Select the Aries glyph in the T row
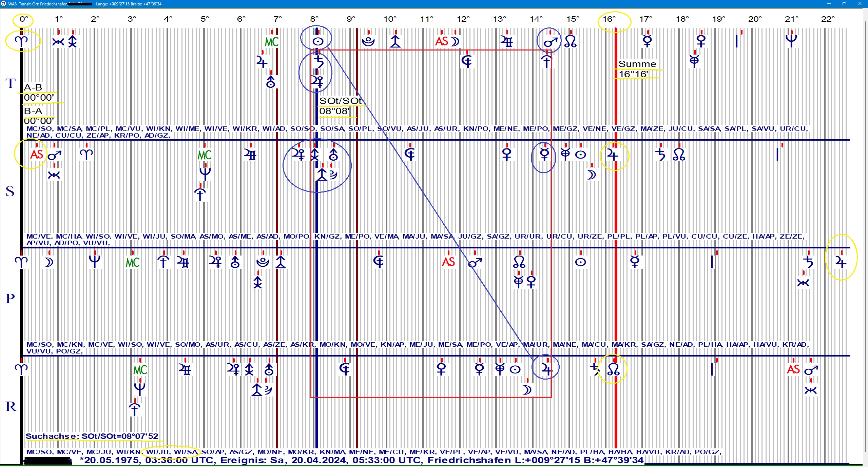The height and width of the screenshot is (467, 868). [21, 41]
